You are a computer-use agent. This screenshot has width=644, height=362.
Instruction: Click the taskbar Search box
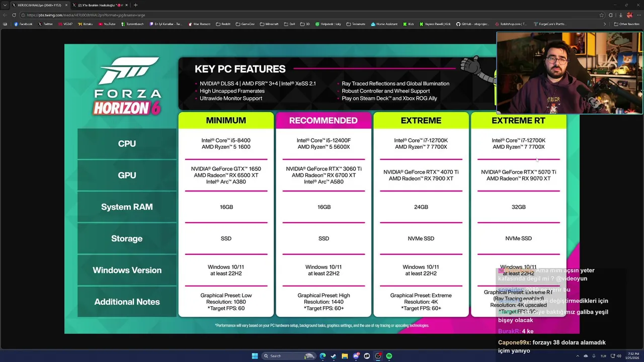(289, 356)
